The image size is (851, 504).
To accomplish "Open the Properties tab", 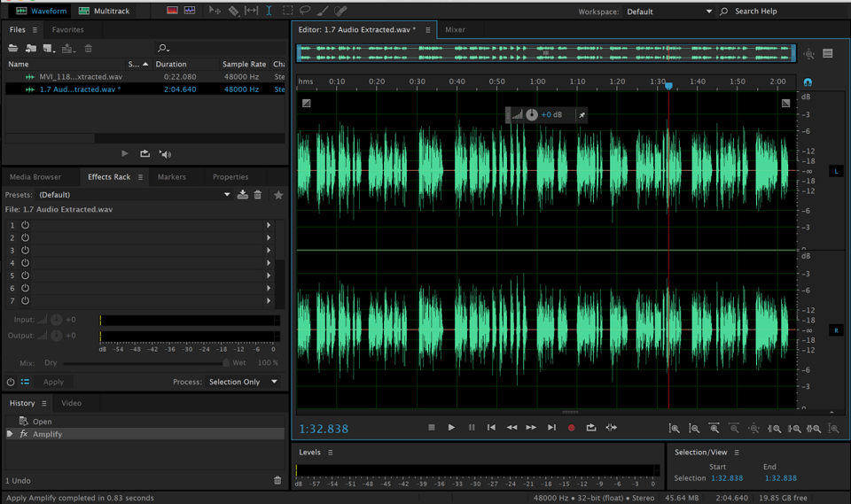I will [x=230, y=177].
